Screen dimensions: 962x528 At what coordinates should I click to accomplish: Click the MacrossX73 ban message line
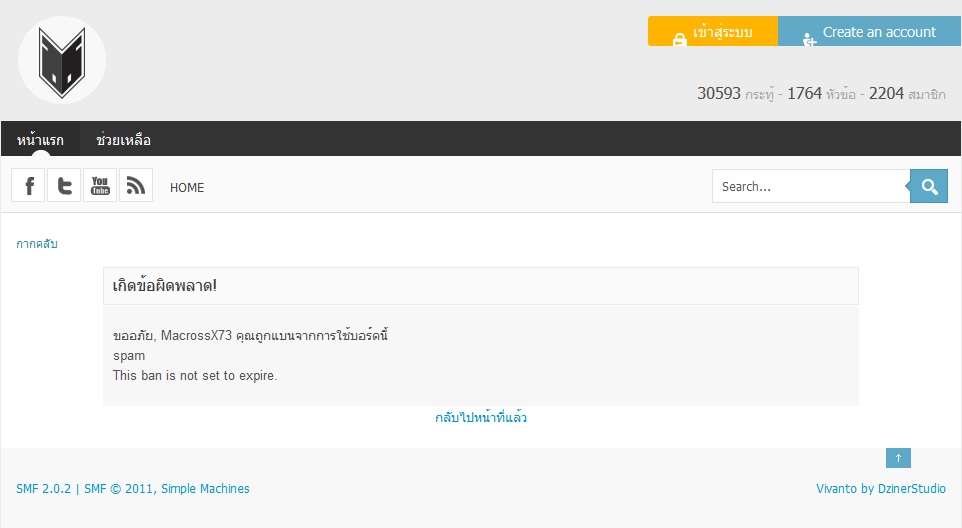(250, 335)
